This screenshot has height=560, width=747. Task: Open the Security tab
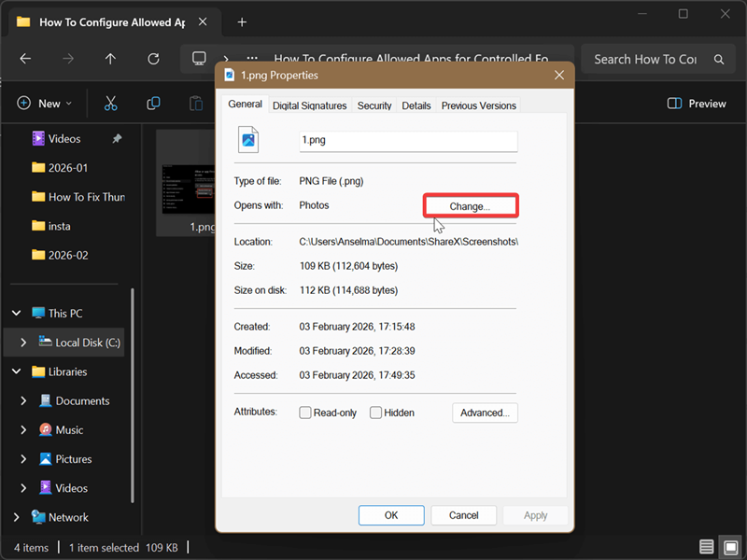point(374,105)
